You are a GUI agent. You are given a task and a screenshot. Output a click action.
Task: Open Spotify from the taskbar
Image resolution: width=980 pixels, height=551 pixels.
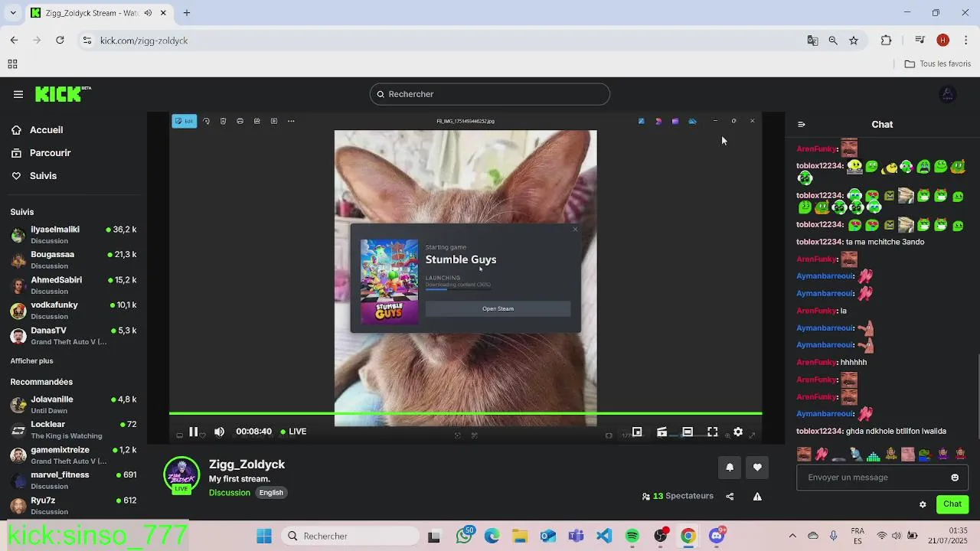pos(632,536)
